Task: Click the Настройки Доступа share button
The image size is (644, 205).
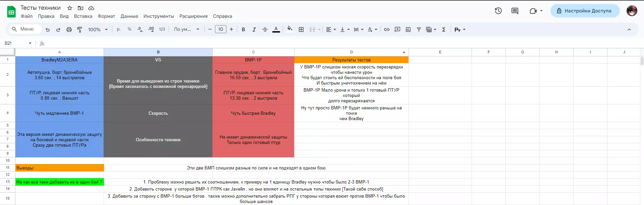Action: click(x=585, y=11)
